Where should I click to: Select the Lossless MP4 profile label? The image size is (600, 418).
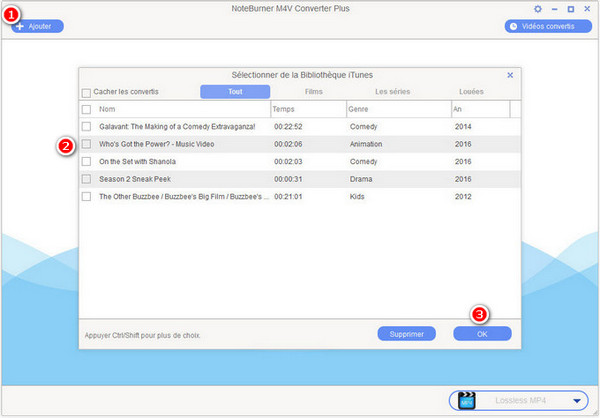(x=520, y=400)
